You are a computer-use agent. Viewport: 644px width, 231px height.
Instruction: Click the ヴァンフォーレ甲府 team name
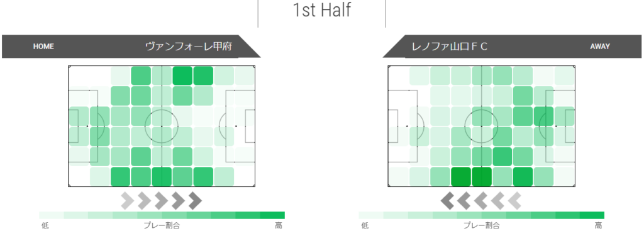coord(189,47)
